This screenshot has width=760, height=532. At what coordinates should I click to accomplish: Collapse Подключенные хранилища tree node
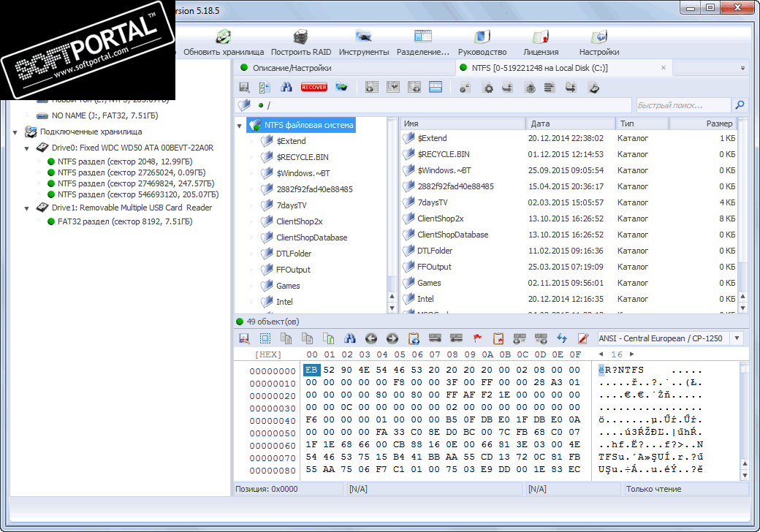(x=15, y=132)
